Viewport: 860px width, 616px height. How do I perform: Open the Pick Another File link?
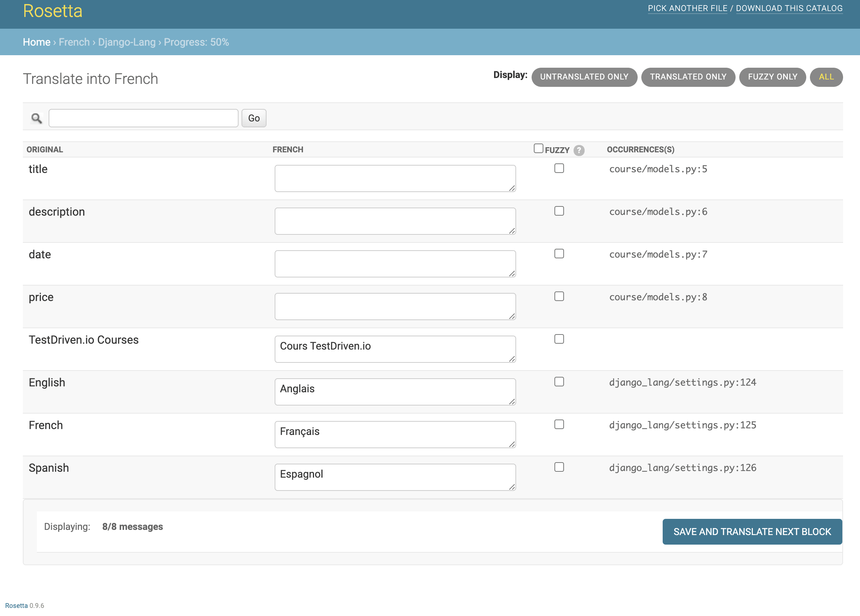[687, 8]
